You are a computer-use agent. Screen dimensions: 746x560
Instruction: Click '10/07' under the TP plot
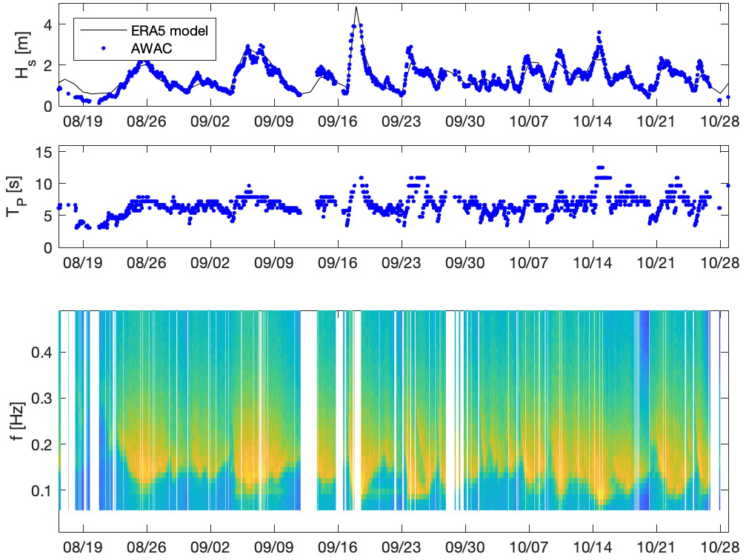point(529,263)
